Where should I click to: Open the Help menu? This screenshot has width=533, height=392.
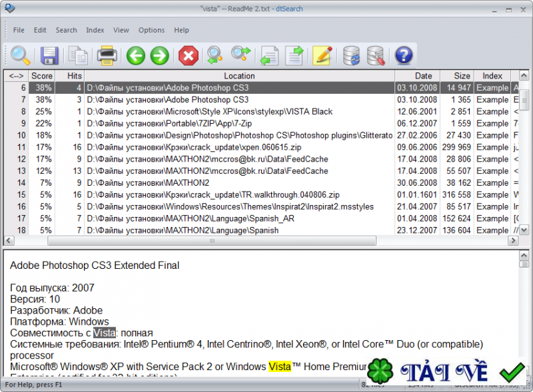pyautogui.click(x=181, y=30)
